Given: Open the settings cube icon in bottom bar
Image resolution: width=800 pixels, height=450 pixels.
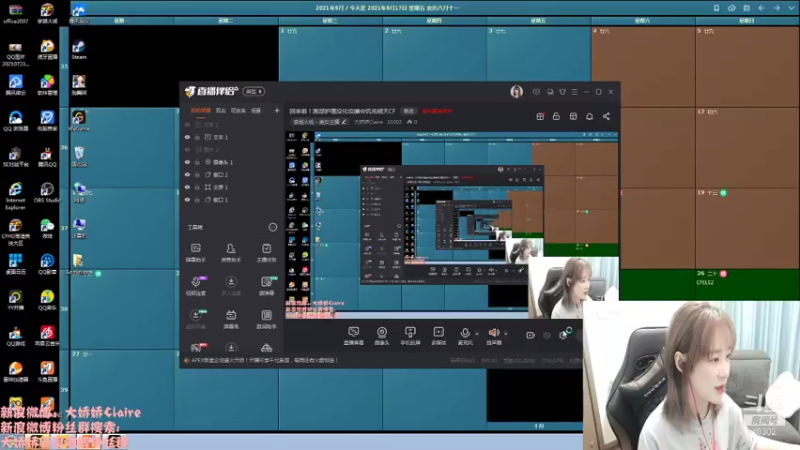Looking at the screenshot, I should (563, 335).
